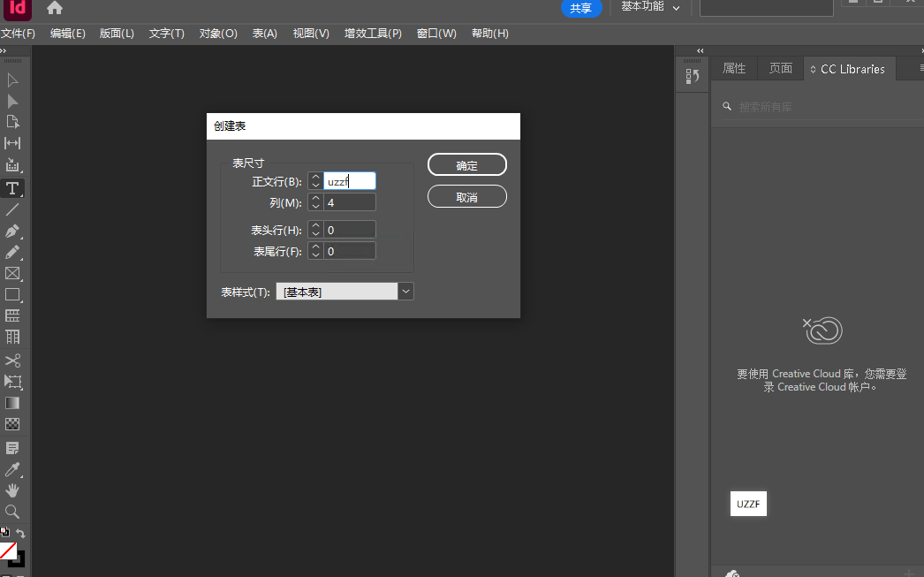Go to the Home screen icon
This screenshot has height=577, width=924.
click(x=55, y=8)
